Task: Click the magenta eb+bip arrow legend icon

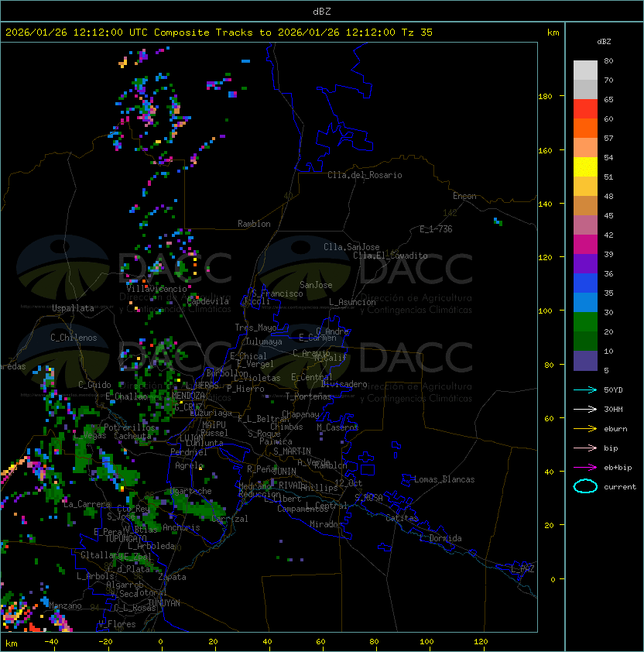Action: point(585,468)
